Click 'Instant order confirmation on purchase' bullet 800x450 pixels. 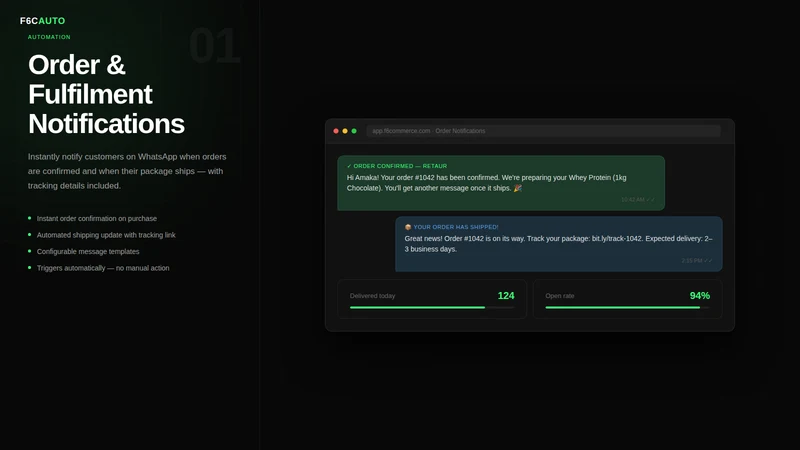[x=96, y=218]
